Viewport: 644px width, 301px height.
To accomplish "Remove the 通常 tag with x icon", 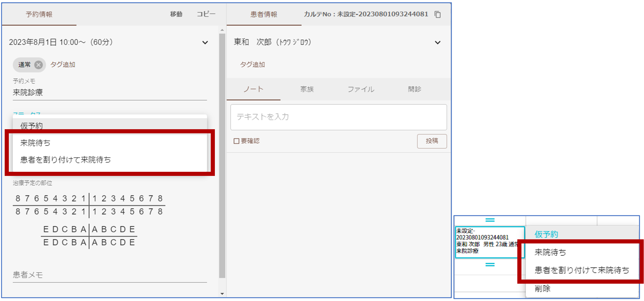I will tap(38, 65).
